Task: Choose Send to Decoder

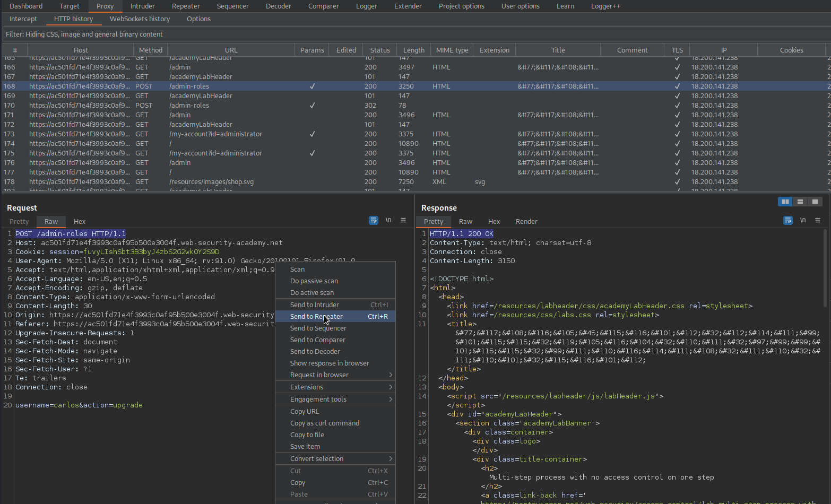Action: point(335,352)
